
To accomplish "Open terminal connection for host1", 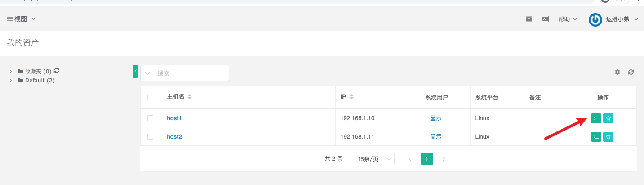I will pyautogui.click(x=596, y=118).
